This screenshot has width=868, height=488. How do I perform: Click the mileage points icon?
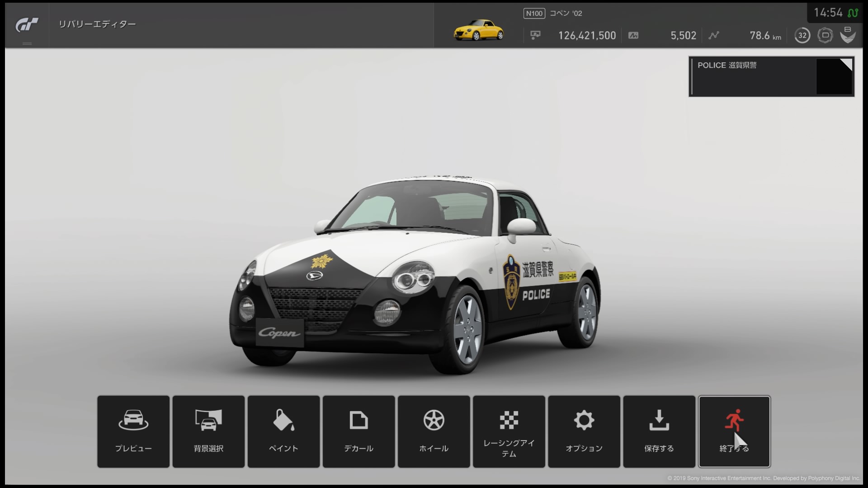coord(633,35)
